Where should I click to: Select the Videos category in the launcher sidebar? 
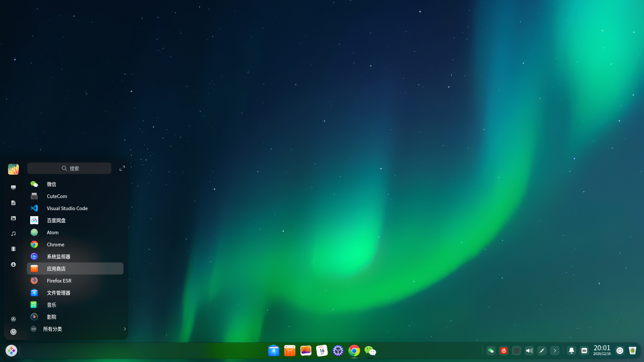point(13,249)
